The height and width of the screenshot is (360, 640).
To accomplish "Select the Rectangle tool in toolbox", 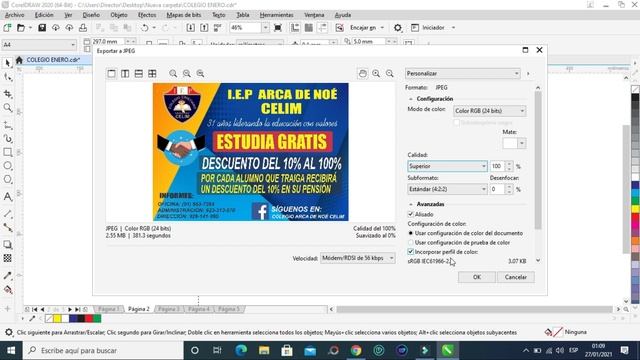I will pyautogui.click(x=7, y=152).
